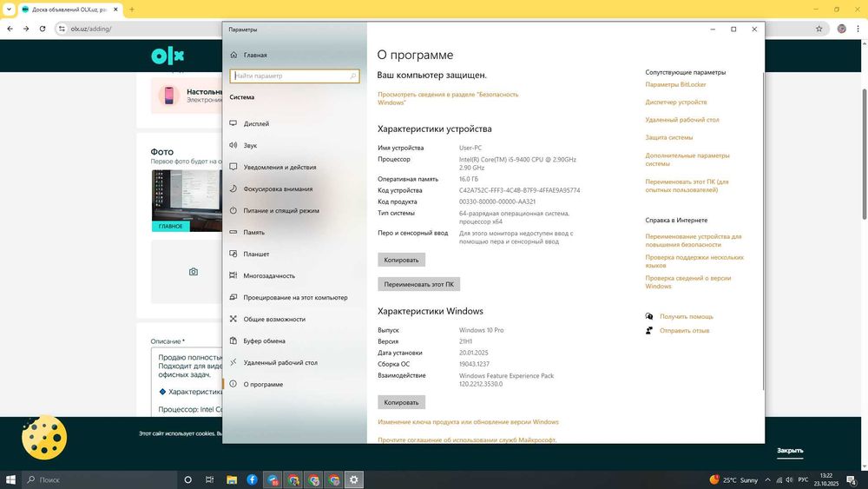
Task: Select Буфер обмена in the sidebar
Action: pyautogui.click(x=258, y=340)
